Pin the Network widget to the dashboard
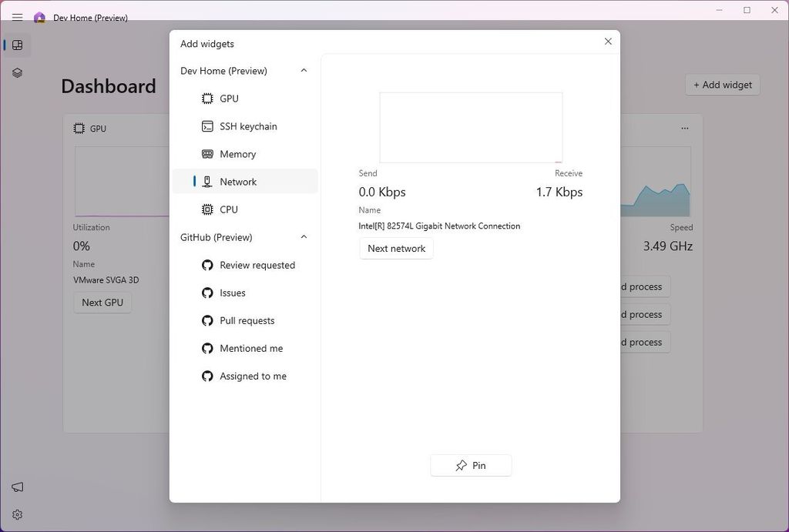 [471, 465]
